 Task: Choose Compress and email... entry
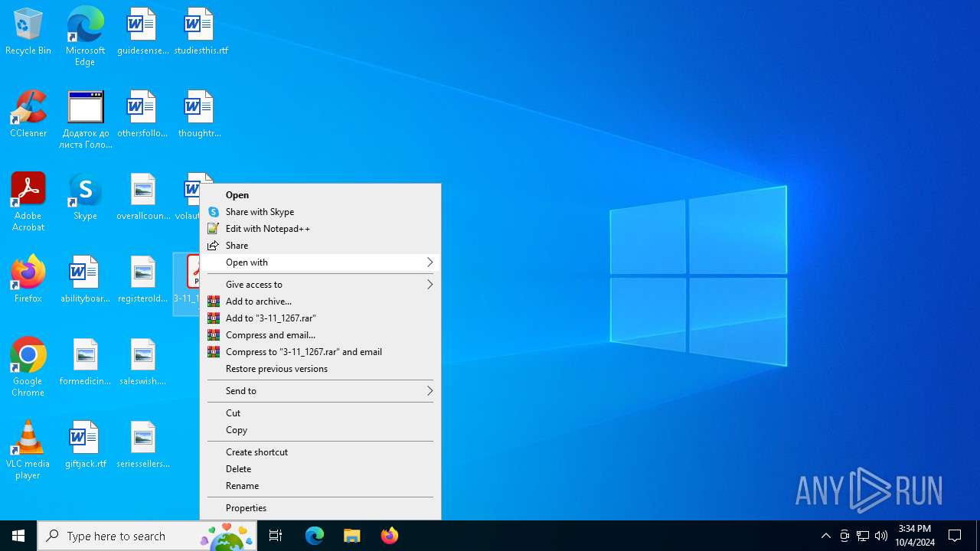point(320,335)
